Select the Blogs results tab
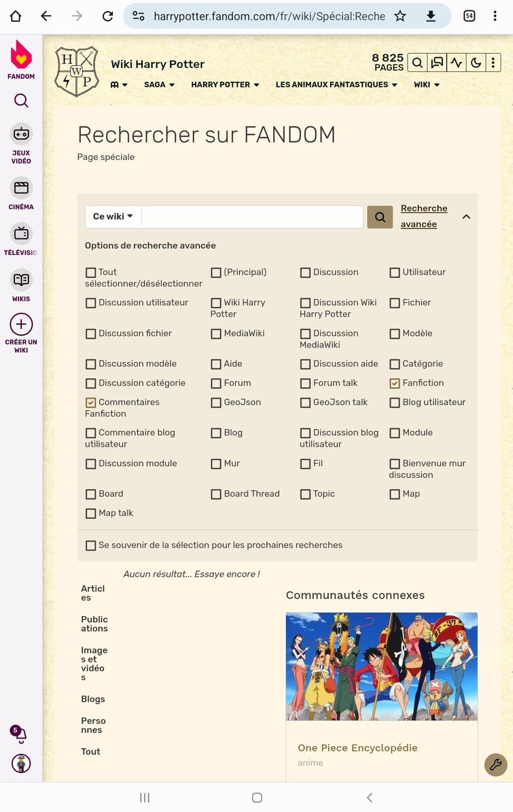 (x=92, y=699)
